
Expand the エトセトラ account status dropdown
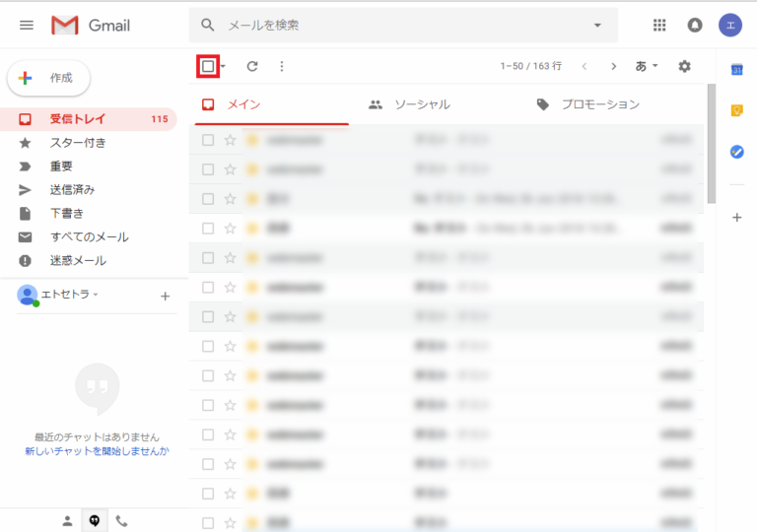click(x=96, y=295)
